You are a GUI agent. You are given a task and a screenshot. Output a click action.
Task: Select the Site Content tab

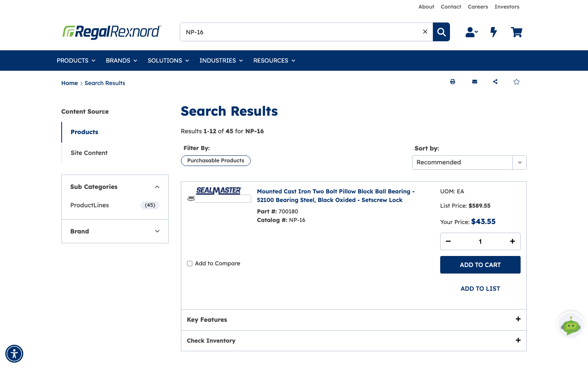click(89, 153)
